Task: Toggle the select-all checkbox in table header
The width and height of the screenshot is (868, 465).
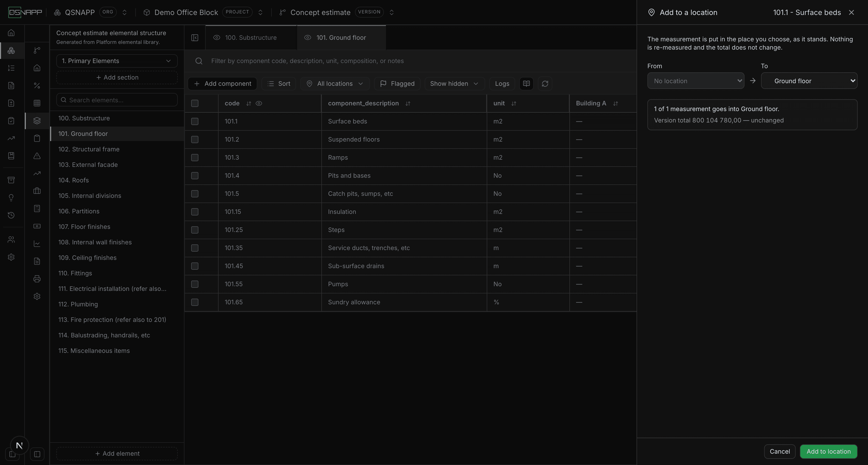Action: [x=195, y=103]
